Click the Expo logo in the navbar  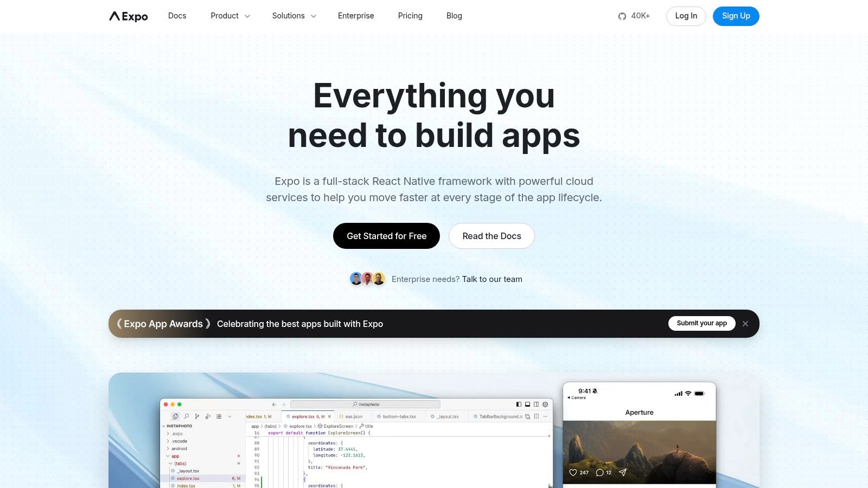coord(128,16)
